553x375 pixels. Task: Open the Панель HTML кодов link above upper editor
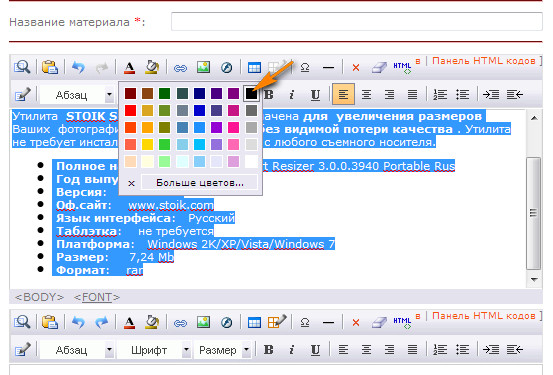pyautogui.click(x=484, y=61)
